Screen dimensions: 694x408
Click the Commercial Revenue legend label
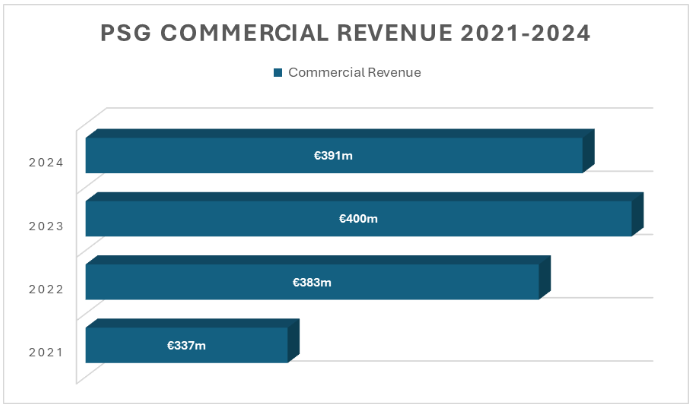click(355, 73)
